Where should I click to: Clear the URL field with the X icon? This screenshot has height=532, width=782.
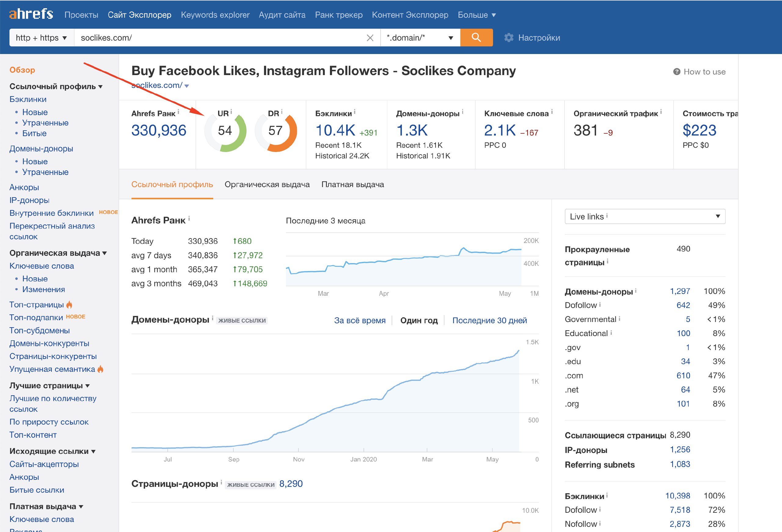pyautogui.click(x=370, y=38)
